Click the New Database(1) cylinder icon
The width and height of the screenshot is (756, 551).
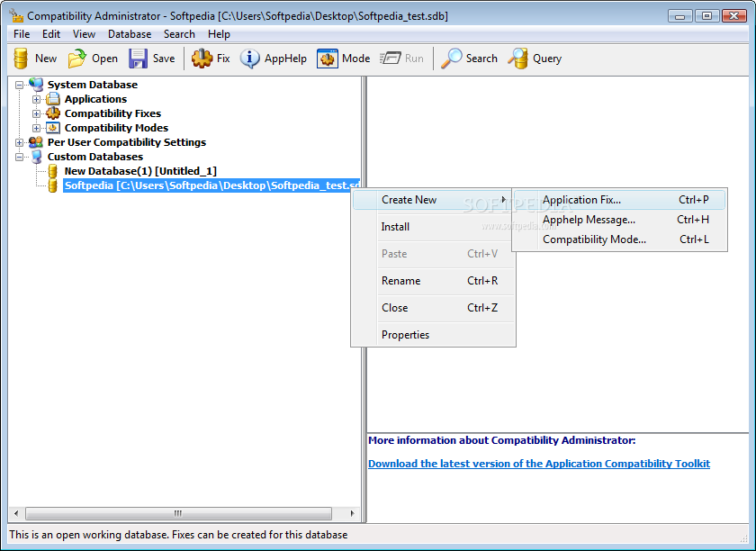[x=53, y=171]
